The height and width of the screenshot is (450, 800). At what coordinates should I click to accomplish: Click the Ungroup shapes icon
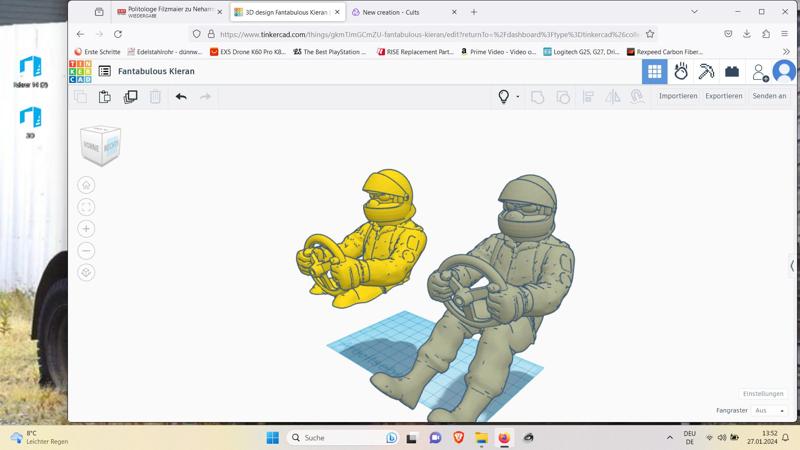(563, 97)
